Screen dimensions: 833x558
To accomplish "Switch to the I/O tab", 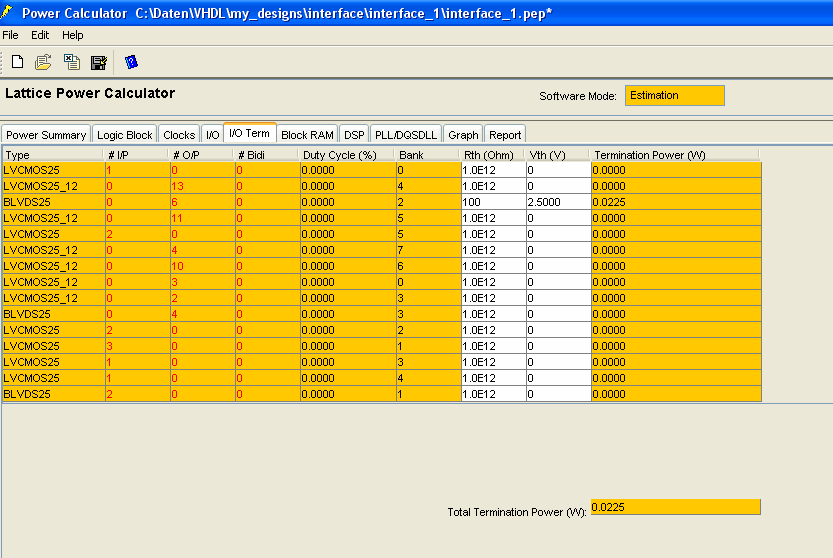I will point(212,135).
